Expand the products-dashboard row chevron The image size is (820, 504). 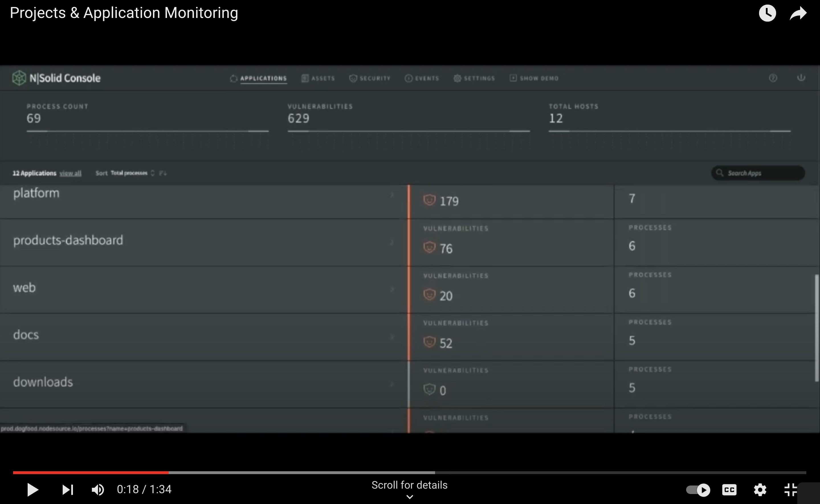pyautogui.click(x=392, y=242)
